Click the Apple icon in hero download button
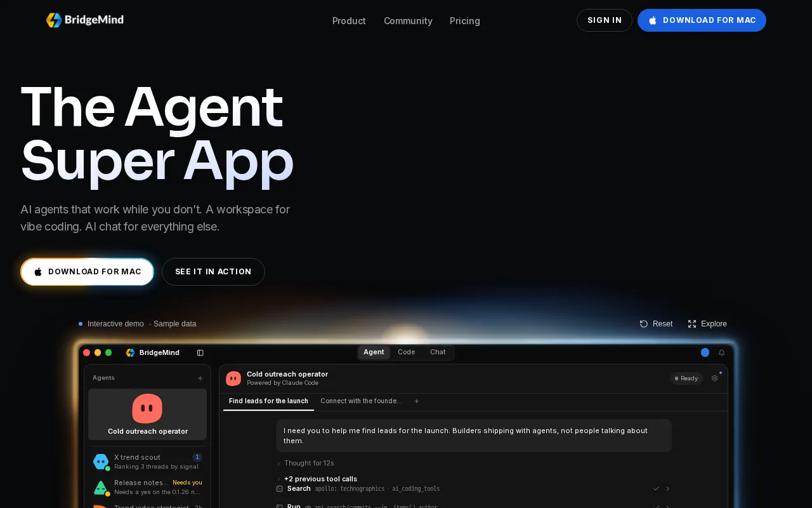The height and width of the screenshot is (508, 812). (x=38, y=272)
